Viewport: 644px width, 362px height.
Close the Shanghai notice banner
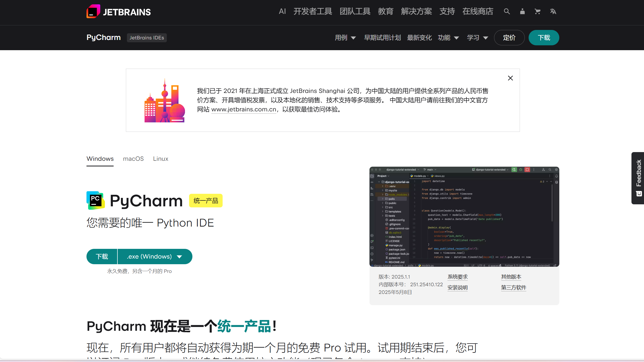(x=510, y=78)
